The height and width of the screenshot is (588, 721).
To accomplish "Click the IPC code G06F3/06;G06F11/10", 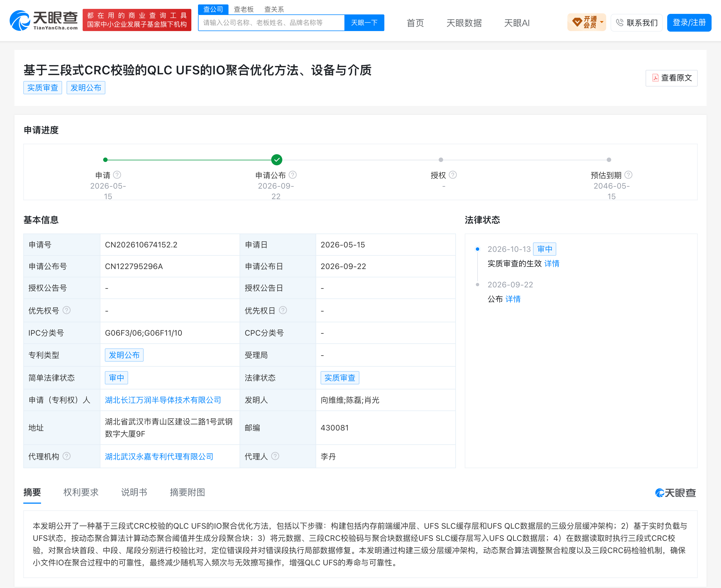I will tap(144, 333).
